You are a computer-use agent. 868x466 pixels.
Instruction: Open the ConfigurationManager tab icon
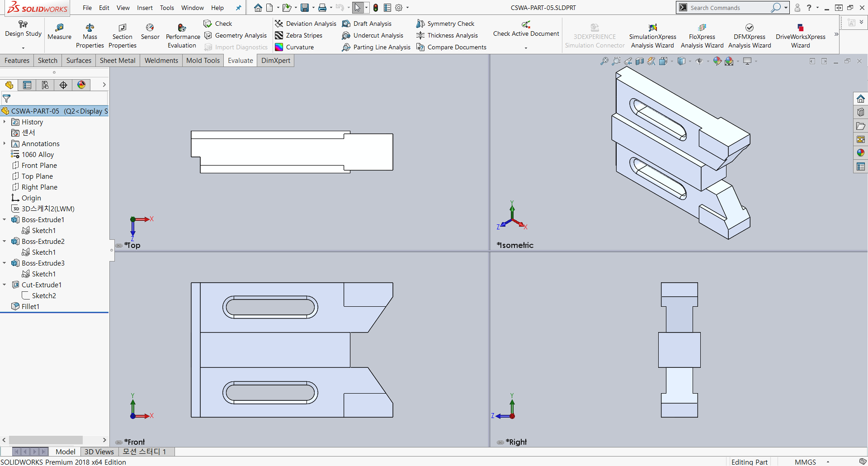coord(45,85)
